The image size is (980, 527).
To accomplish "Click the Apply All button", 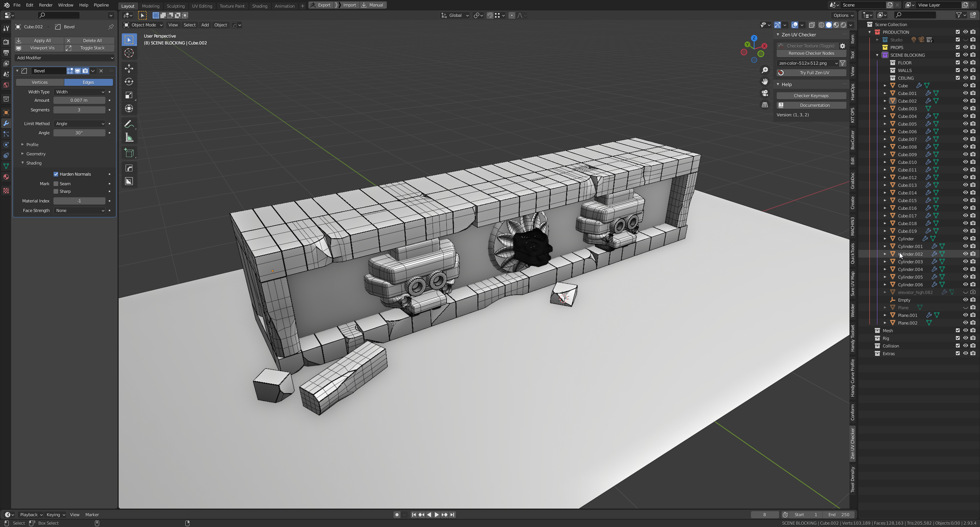I will pos(39,40).
